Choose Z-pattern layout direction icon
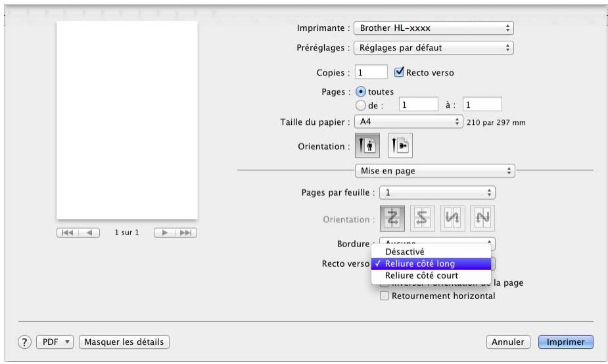Image resolution: width=608 pixels, height=364 pixels. 392,218
